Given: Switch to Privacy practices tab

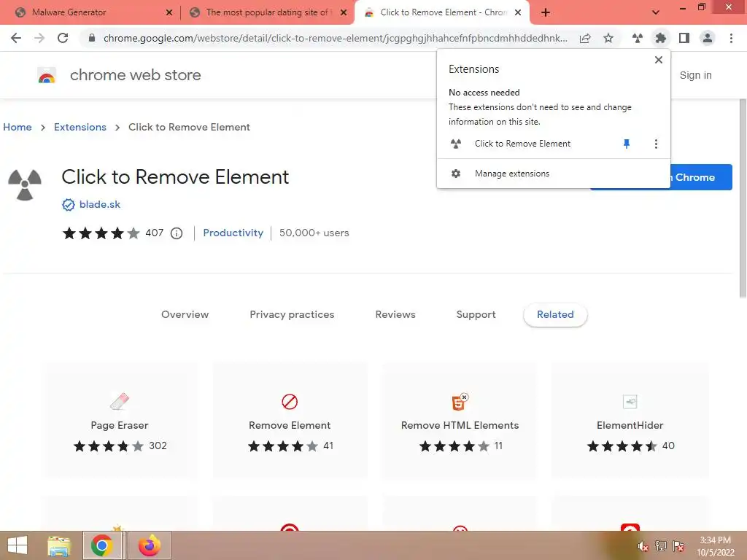Looking at the screenshot, I should [x=292, y=314].
